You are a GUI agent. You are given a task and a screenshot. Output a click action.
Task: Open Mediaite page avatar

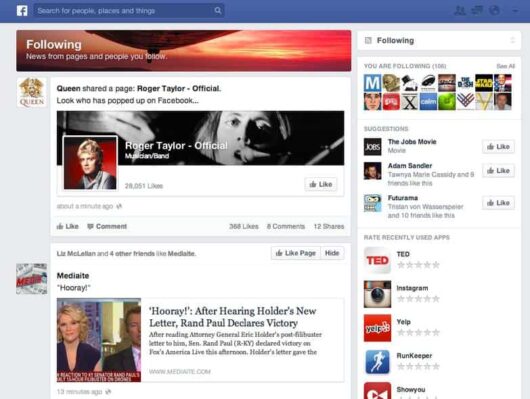click(32, 279)
